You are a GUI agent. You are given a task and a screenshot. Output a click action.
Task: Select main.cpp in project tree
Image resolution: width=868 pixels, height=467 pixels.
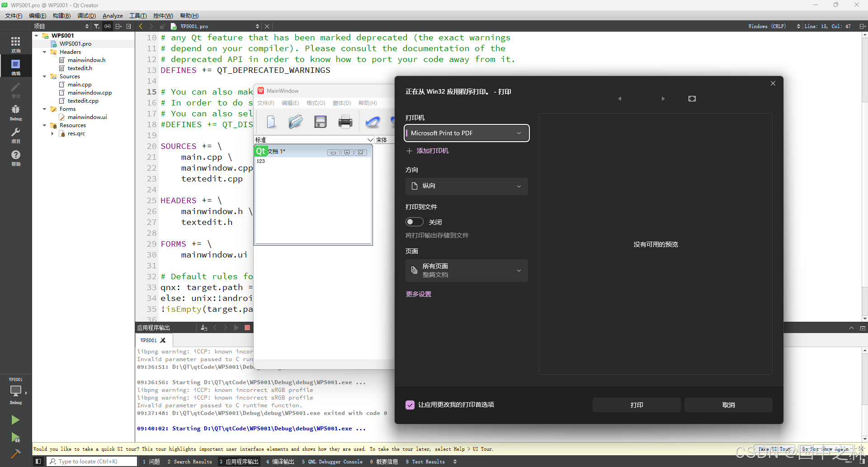click(x=80, y=85)
